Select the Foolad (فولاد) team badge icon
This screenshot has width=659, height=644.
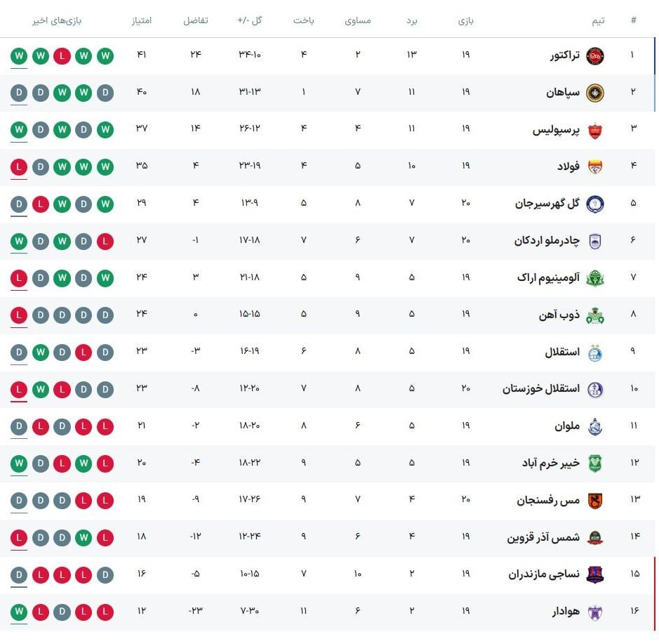[594, 166]
